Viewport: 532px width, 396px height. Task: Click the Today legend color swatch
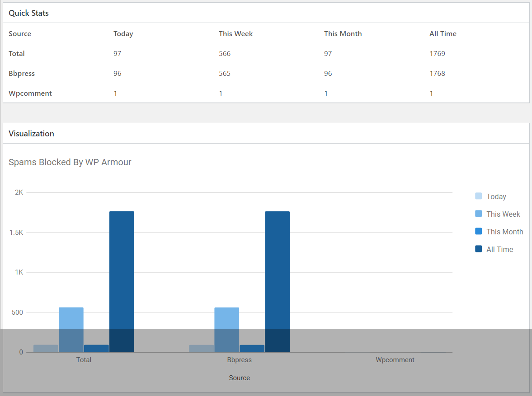(x=478, y=196)
